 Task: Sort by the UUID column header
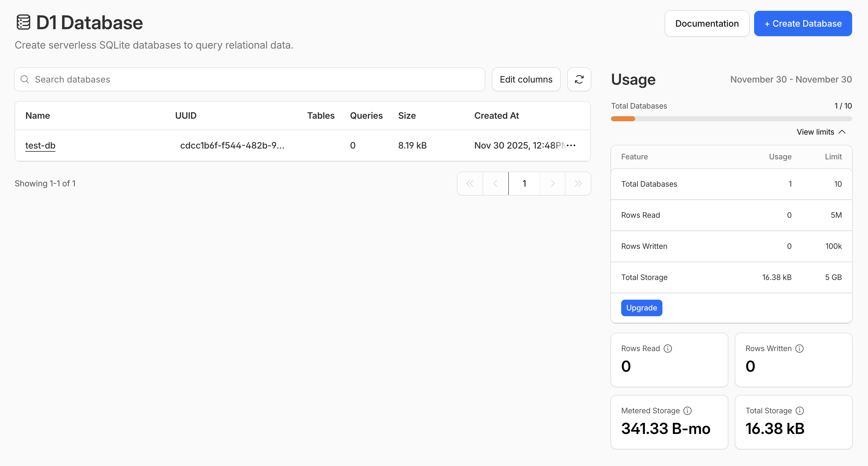pos(186,116)
